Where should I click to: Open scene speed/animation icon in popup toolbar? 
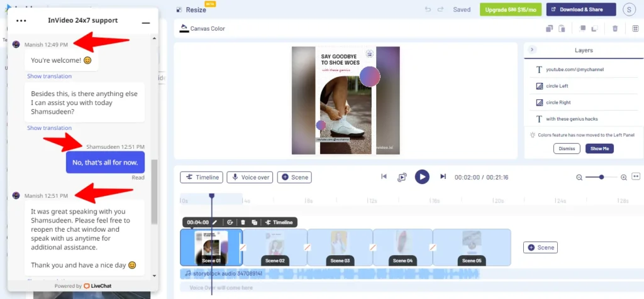click(230, 222)
